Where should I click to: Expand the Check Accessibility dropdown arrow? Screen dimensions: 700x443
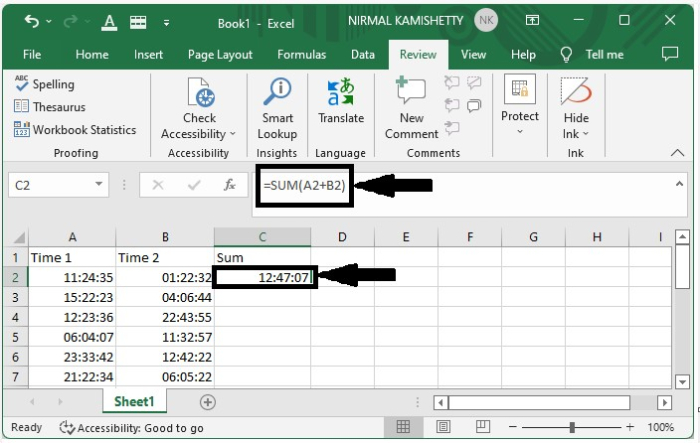click(x=233, y=134)
